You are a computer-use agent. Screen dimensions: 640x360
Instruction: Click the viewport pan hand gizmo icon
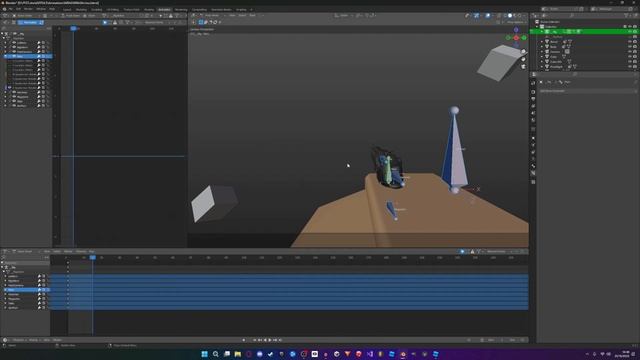(x=523, y=59)
